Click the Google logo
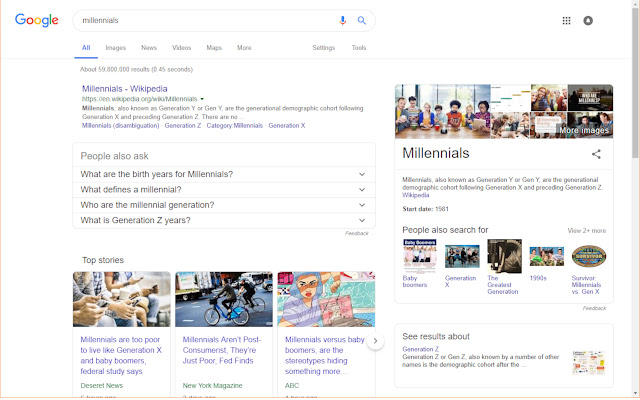This screenshot has width=640, height=400. (x=37, y=20)
